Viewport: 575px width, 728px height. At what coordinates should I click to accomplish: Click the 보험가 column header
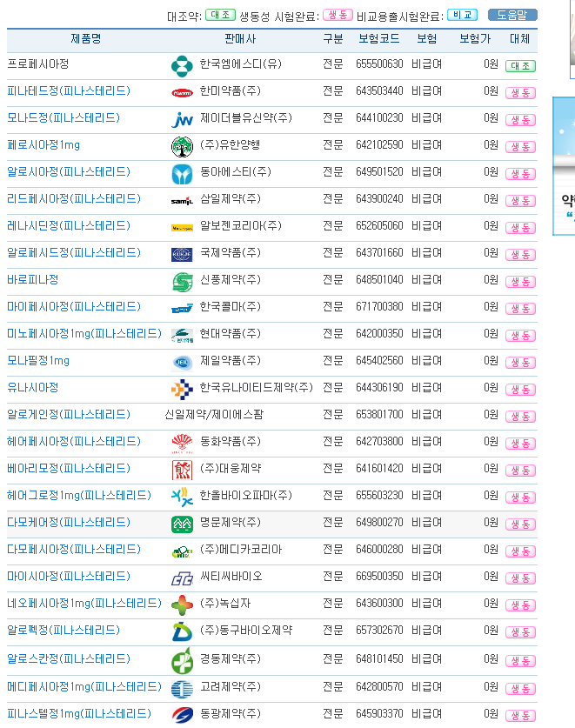[x=475, y=39]
